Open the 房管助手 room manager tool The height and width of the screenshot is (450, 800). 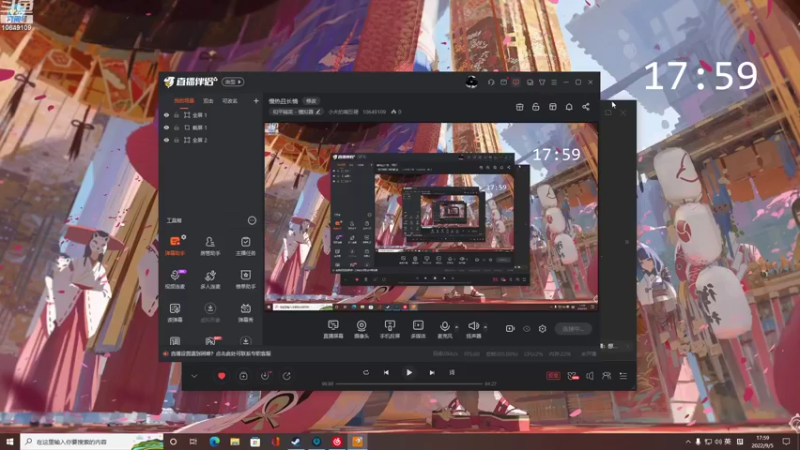(210, 245)
